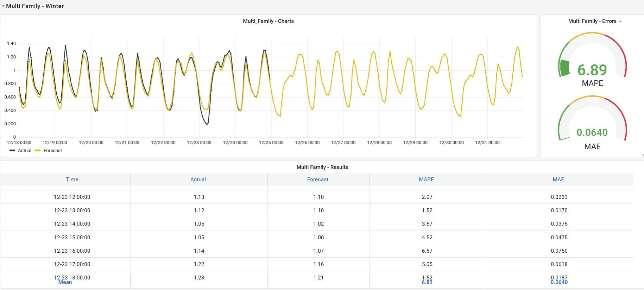This screenshot has width=644, height=290.
Task: Click the 12/23 00:00 x-axis label
Action: coord(199,143)
